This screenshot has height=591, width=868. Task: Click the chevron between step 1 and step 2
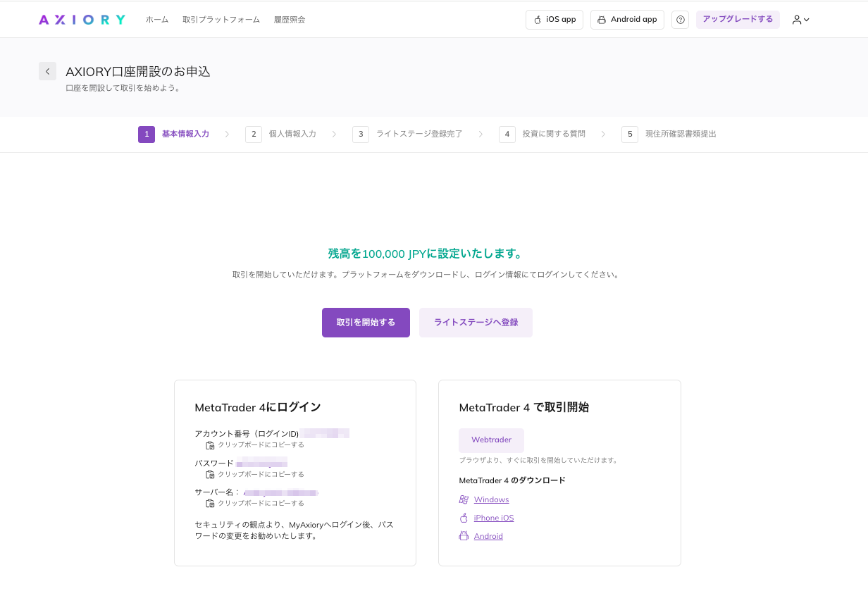(x=227, y=134)
